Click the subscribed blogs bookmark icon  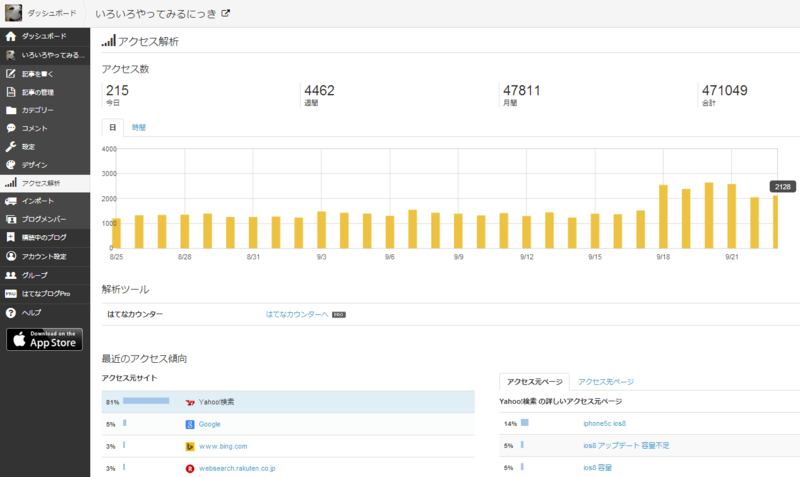11,237
